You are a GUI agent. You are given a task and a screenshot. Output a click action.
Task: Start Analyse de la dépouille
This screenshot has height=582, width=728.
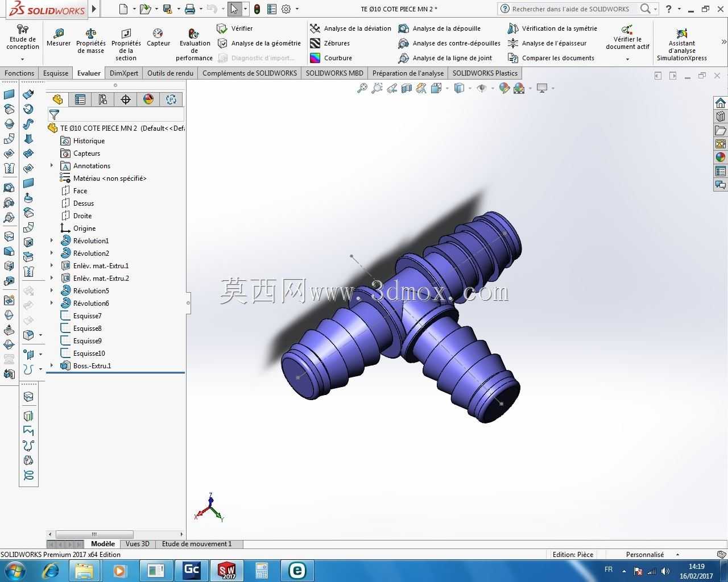(440, 28)
